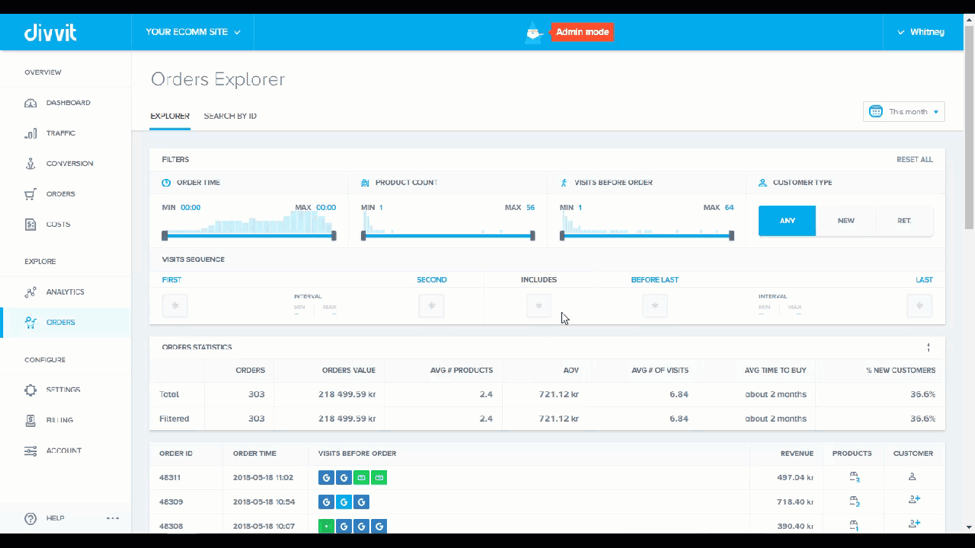Image resolution: width=975 pixels, height=548 pixels.
Task: Open the This month date range dropdown
Action: (904, 112)
